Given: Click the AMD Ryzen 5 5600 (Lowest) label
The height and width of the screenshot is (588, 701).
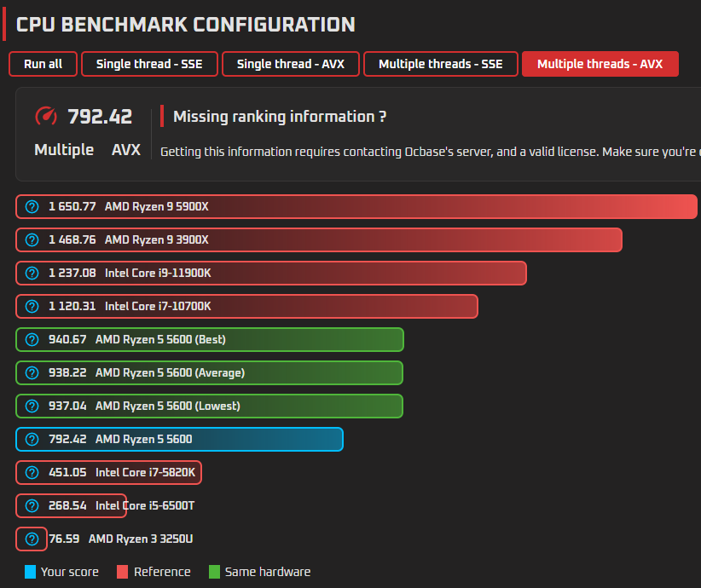Looking at the screenshot, I should pos(168,406).
